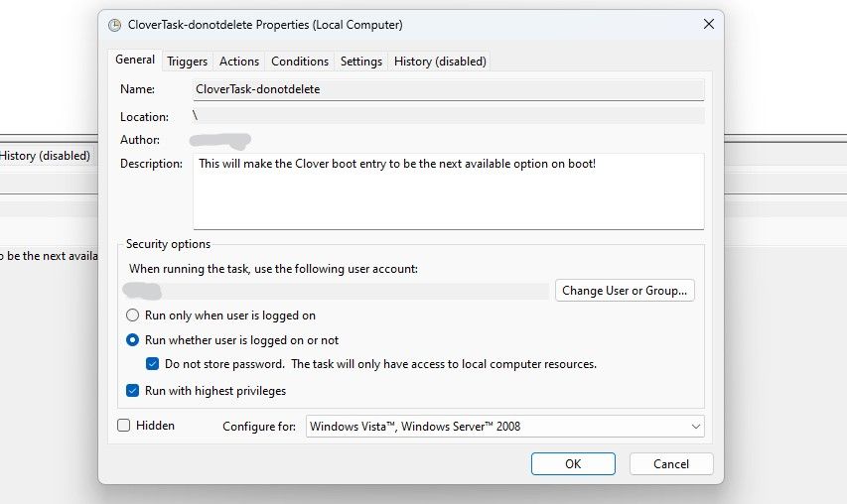This screenshot has width=847, height=504.
Task: Click into the Description text box
Action: pos(448,191)
